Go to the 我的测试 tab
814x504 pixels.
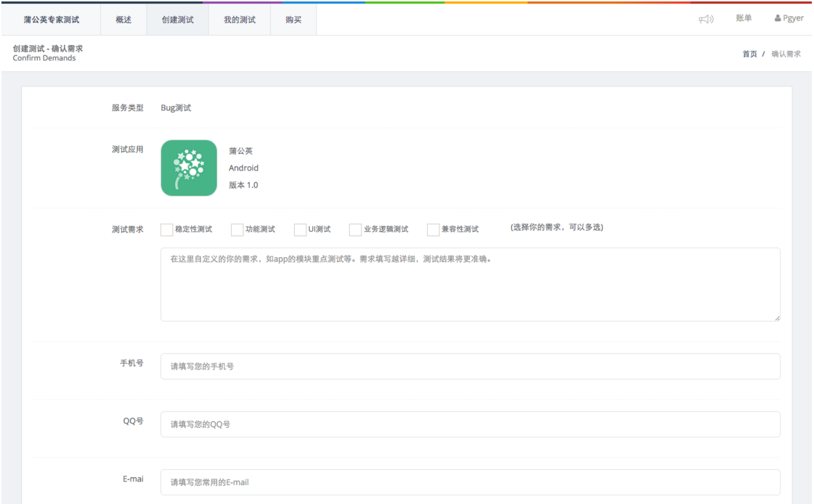(240, 20)
